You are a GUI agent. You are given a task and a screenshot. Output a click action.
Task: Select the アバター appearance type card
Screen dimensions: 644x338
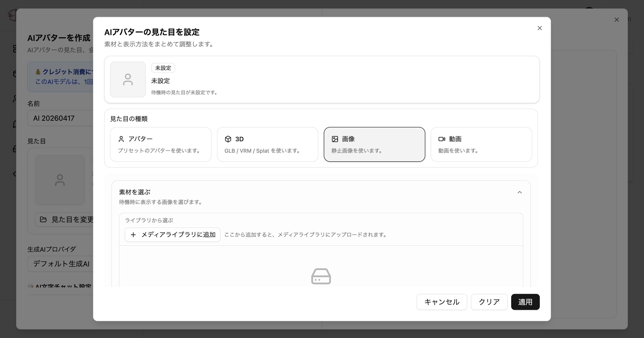point(161,144)
